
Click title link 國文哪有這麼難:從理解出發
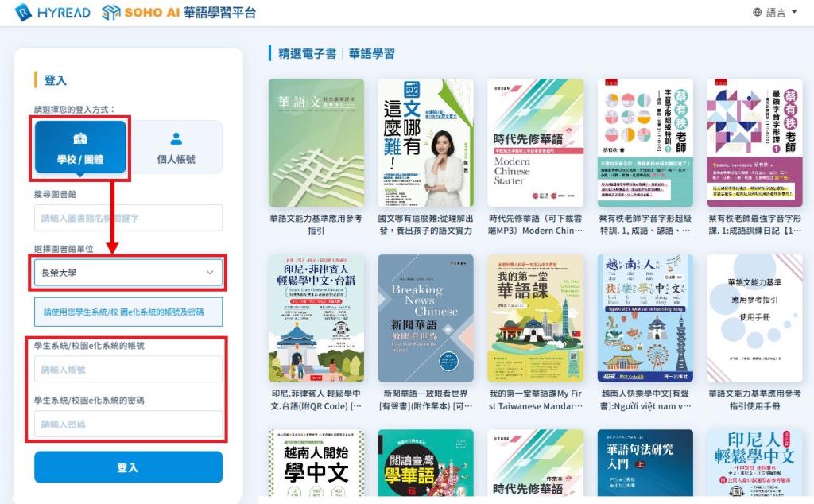point(426,224)
